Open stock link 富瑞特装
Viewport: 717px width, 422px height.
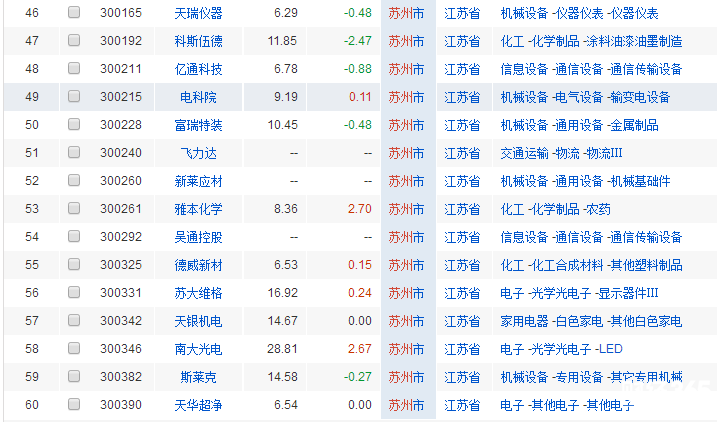pos(198,125)
